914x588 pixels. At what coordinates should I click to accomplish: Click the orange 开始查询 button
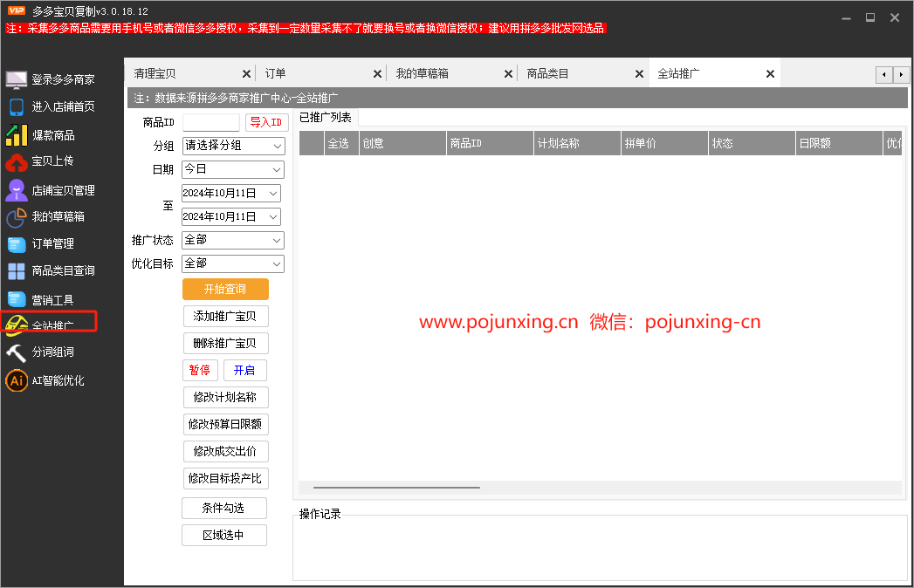[x=225, y=289]
